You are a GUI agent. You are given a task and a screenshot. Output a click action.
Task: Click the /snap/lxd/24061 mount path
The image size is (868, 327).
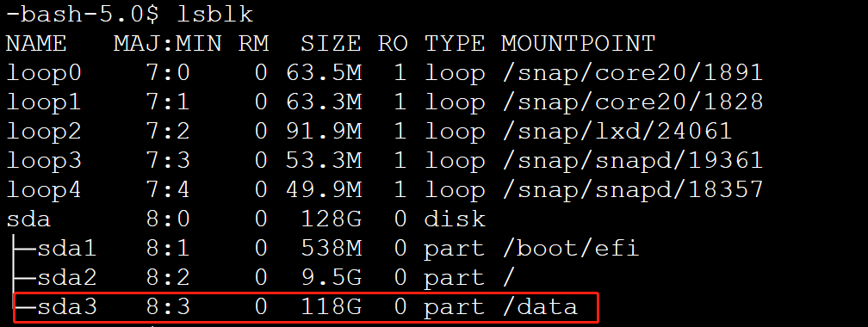pos(617,132)
